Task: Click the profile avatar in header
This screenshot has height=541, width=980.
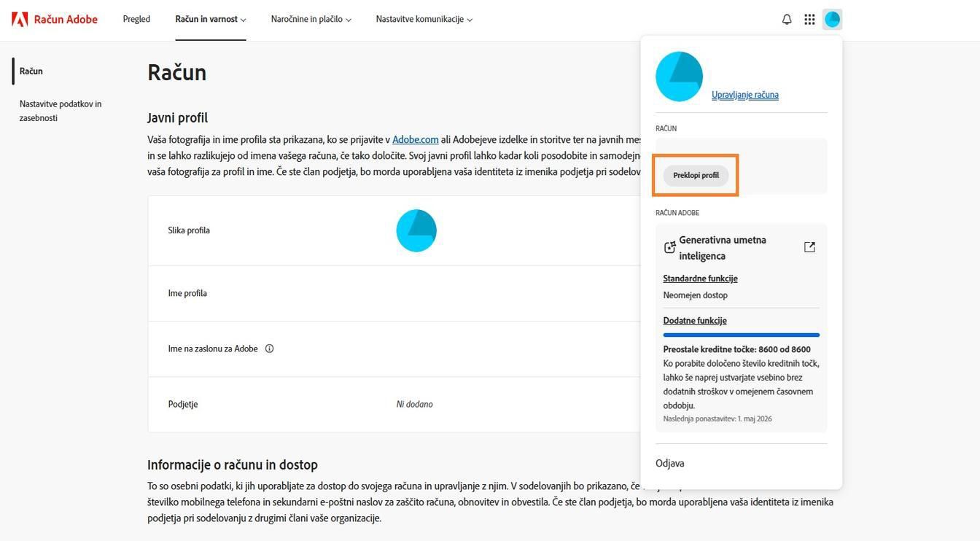Action: coord(832,20)
